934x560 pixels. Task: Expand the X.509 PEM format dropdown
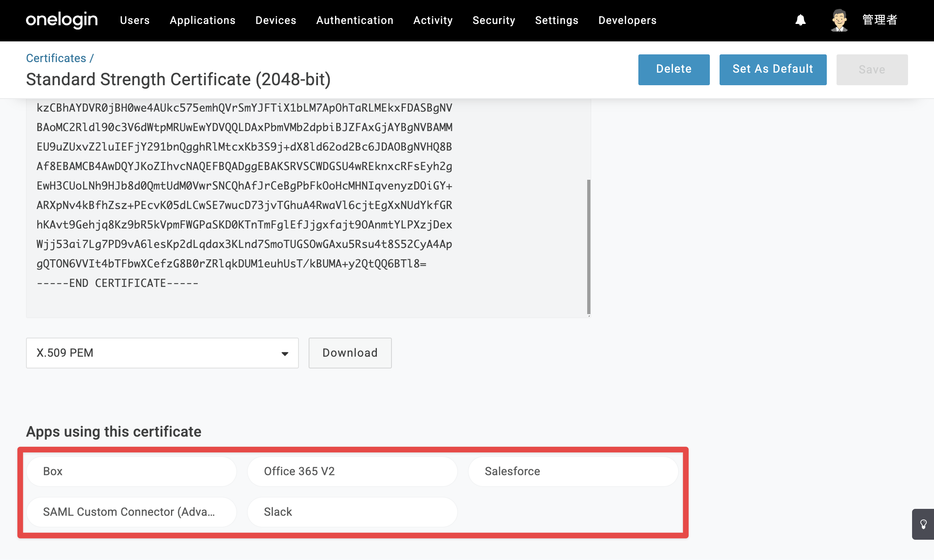[162, 353]
